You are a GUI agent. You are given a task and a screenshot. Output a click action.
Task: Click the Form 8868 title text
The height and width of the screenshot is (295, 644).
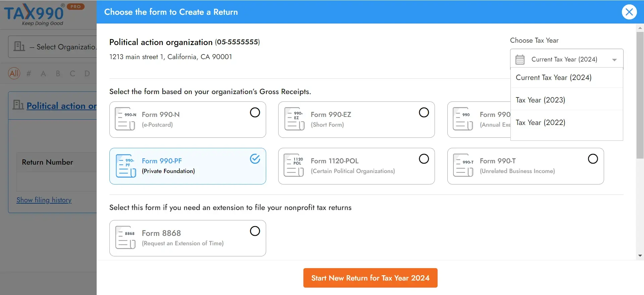tap(161, 233)
